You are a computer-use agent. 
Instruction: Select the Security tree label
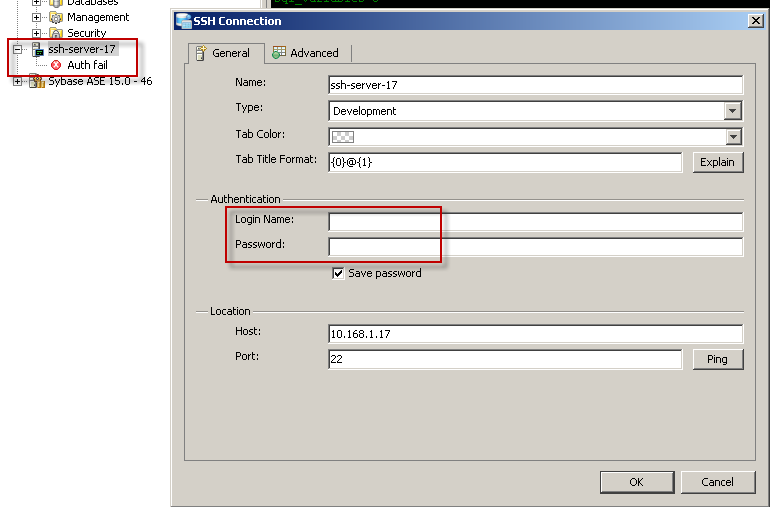86,33
